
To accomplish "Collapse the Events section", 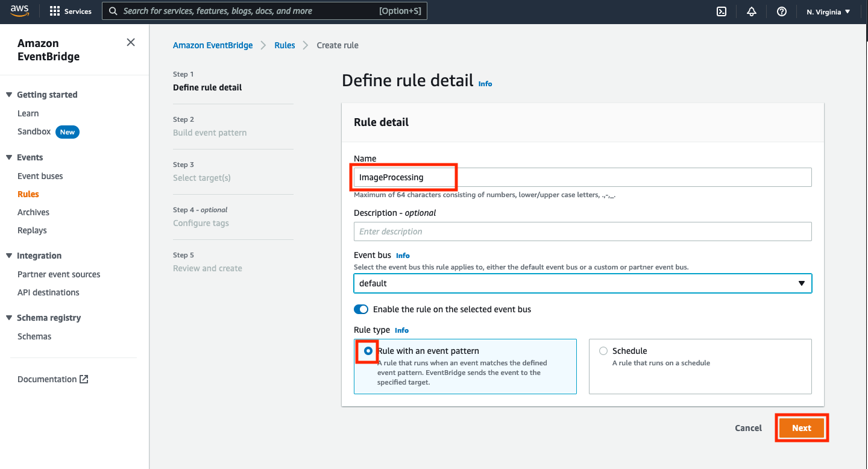I will click(x=9, y=157).
